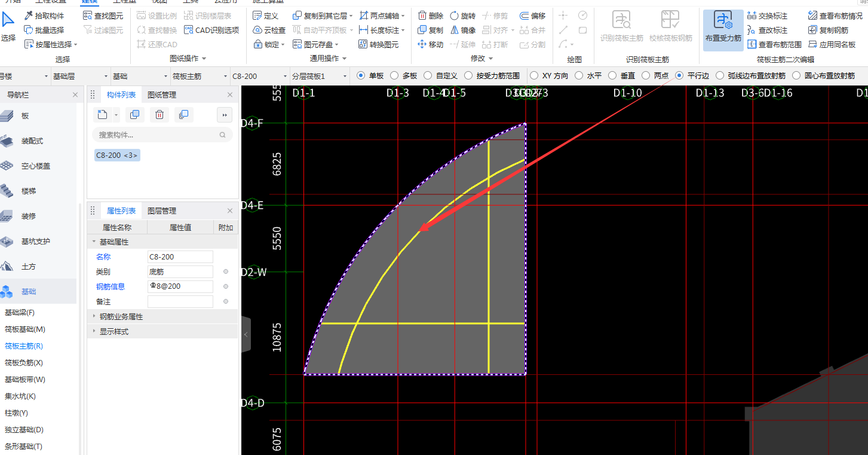The height and width of the screenshot is (455, 868).
Task: Select 集水坑(K) in navigation
Action: click(x=20, y=396)
